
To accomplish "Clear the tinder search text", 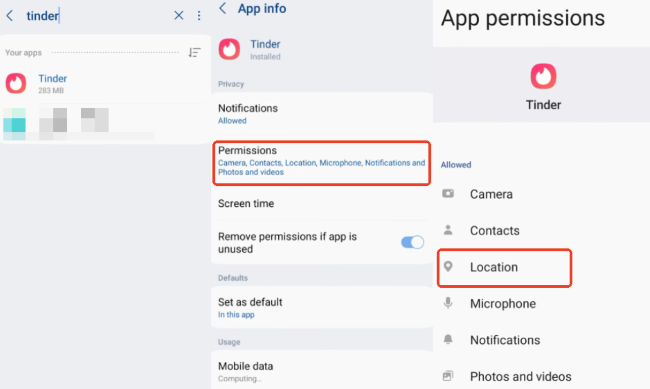I will [179, 15].
